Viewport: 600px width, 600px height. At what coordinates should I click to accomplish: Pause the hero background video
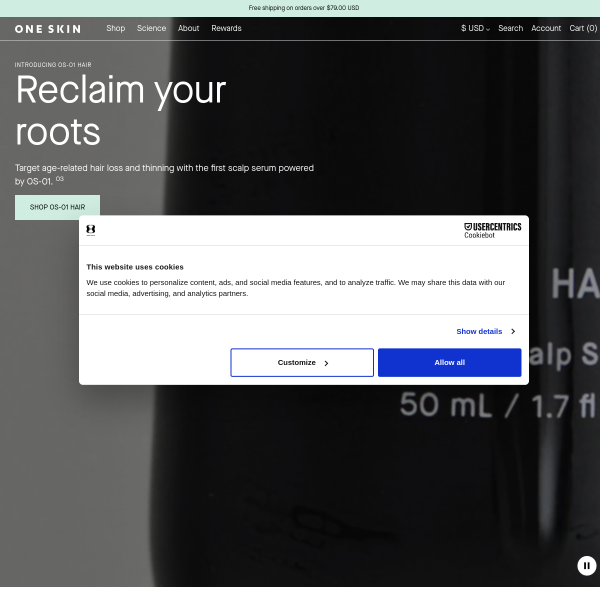(x=587, y=566)
